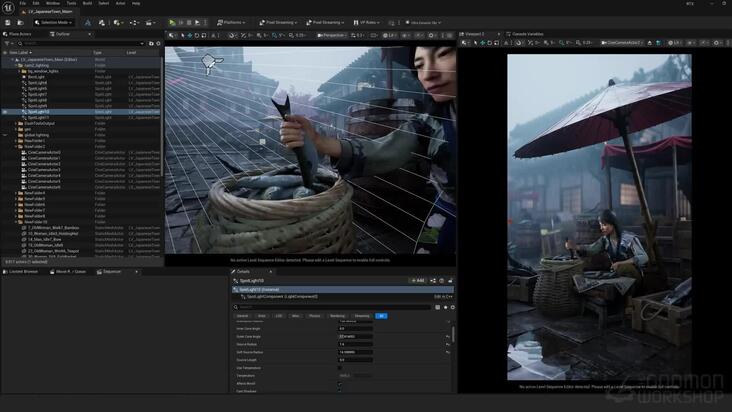The image size is (732, 412).
Task: Open the Perspective view dropdown in the main viewport
Action: 331,35
